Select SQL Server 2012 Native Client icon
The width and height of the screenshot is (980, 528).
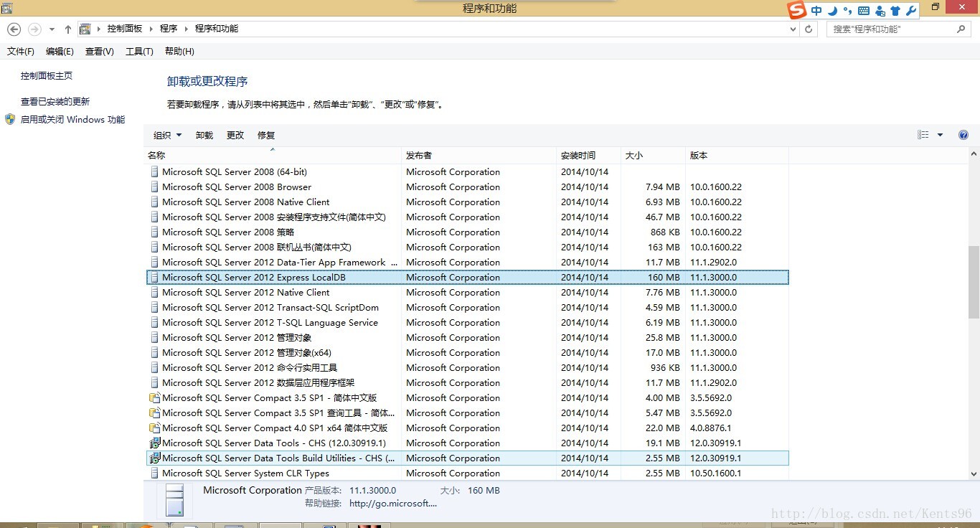click(154, 293)
